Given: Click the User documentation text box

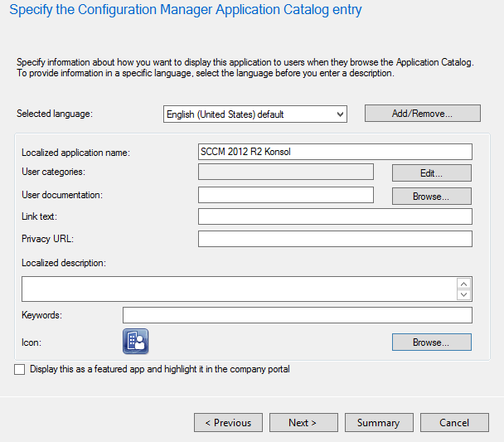Looking at the screenshot, I should [285, 195].
